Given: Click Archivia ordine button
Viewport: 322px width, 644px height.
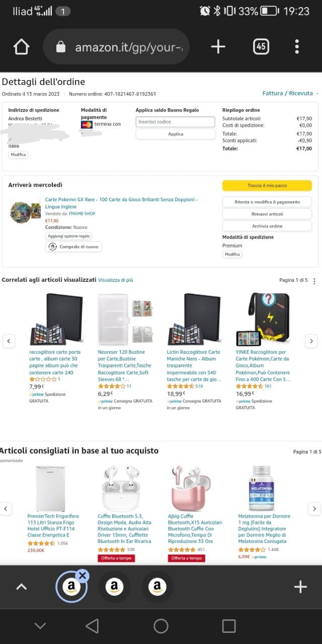Looking at the screenshot, I should point(267,226).
